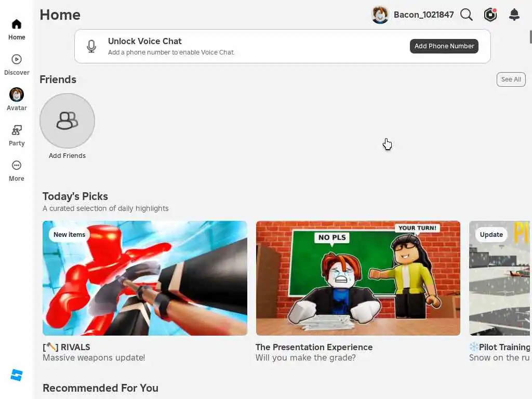The width and height of the screenshot is (532, 399).
Task: Open the More menu icon
Action: tap(16, 165)
